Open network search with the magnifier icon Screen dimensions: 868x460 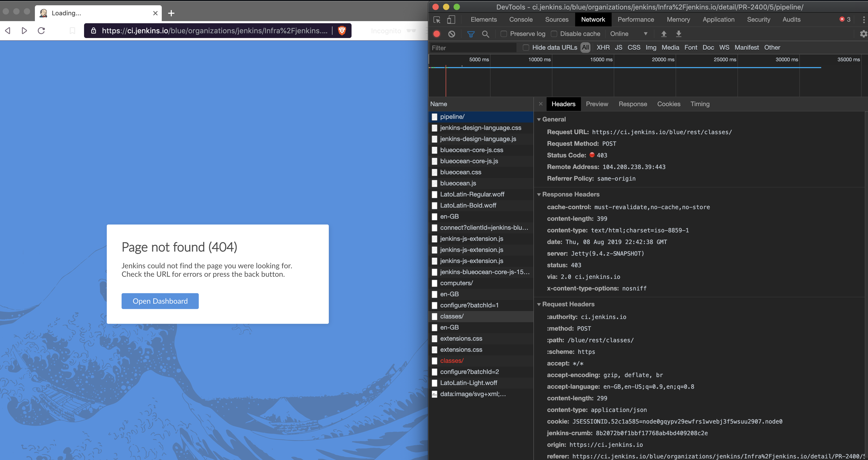(486, 34)
